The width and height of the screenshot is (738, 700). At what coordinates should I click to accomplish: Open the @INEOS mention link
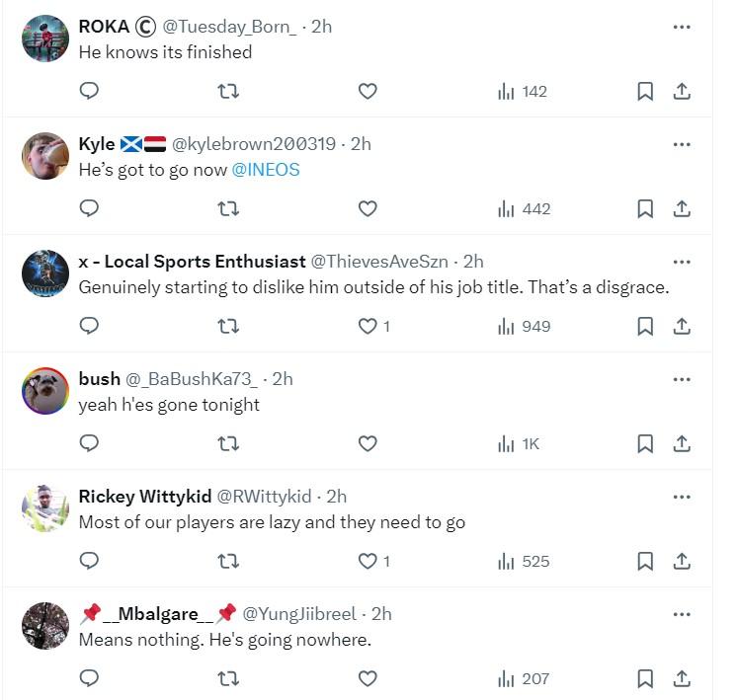coord(266,170)
